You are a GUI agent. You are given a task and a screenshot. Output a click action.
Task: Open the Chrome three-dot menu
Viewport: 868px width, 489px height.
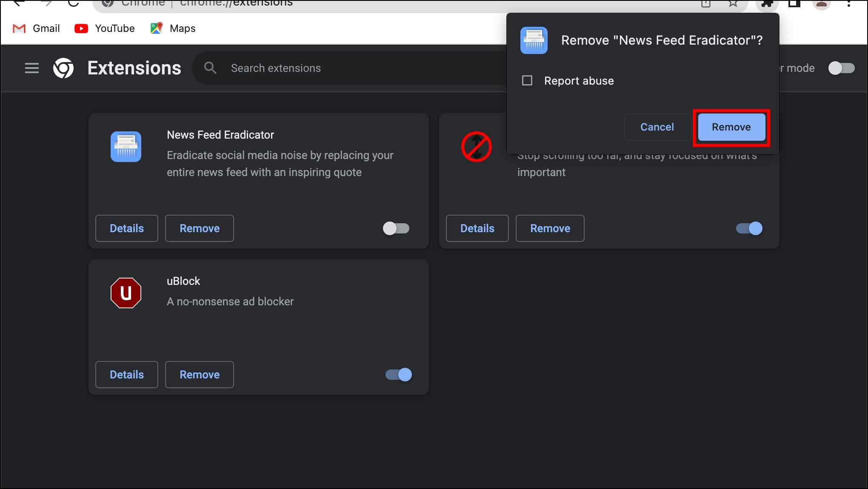pyautogui.click(x=849, y=4)
